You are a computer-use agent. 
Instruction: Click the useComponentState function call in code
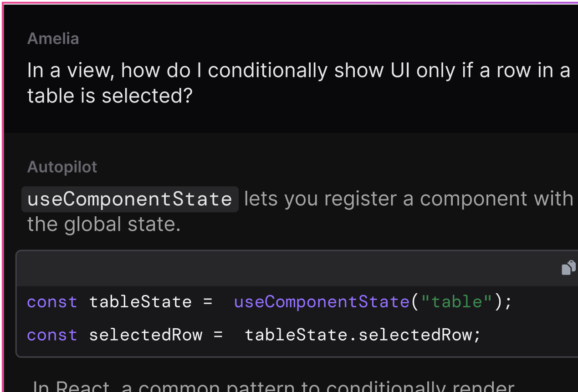[322, 302]
